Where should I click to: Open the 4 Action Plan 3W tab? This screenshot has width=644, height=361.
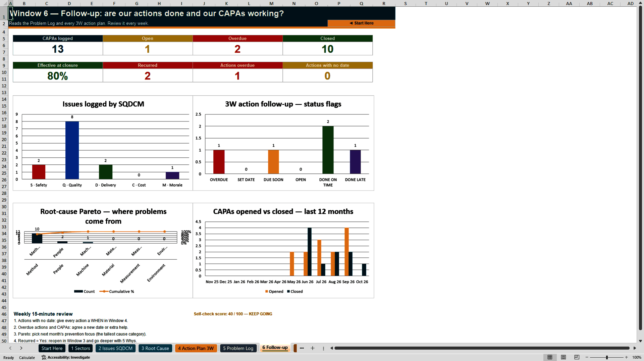(x=196, y=348)
